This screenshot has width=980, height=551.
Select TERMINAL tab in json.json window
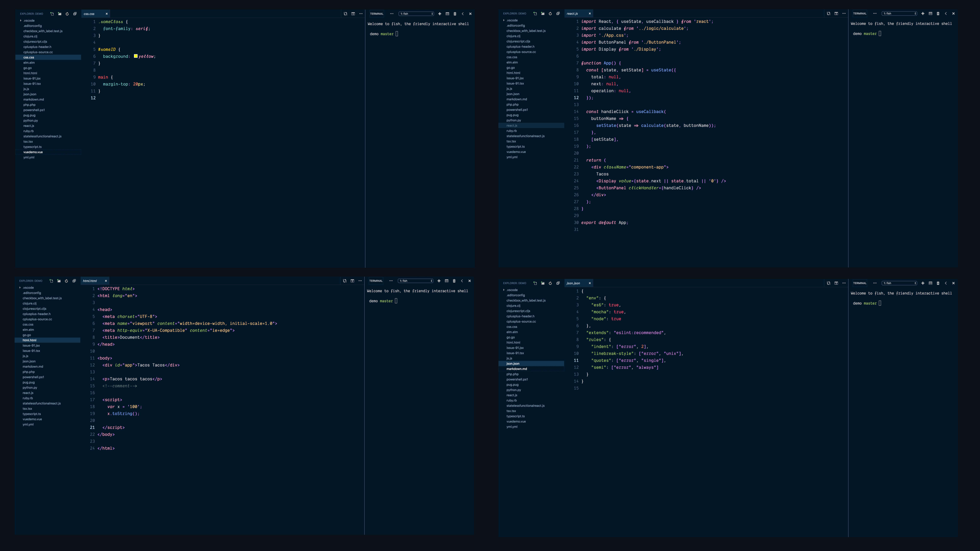coord(860,283)
